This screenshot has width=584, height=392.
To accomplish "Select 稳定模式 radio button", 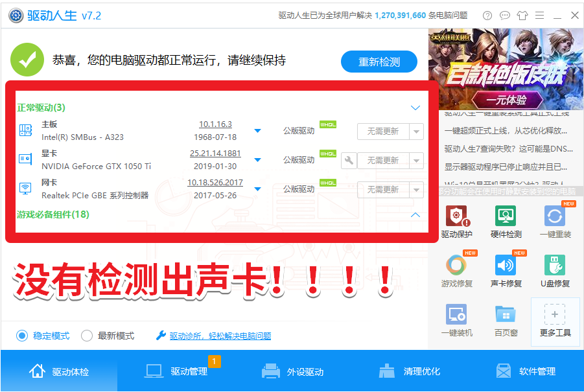I will point(22,336).
